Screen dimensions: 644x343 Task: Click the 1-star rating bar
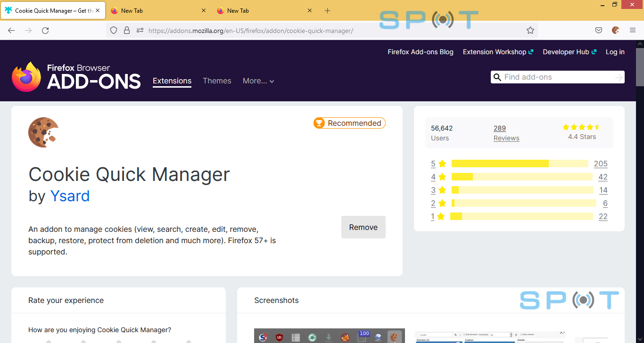pyautogui.click(x=521, y=216)
